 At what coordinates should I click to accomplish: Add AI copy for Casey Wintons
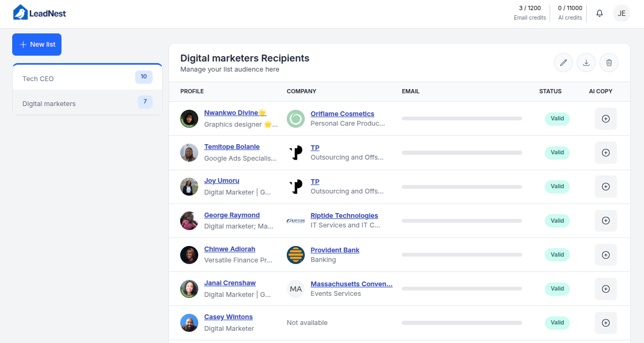[606, 323]
